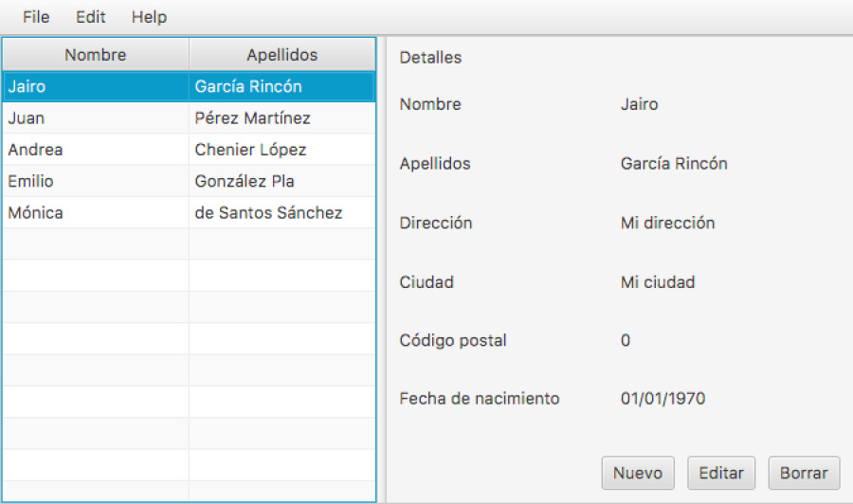The image size is (853, 504).
Task: Sort by the Apellidos column header
Action: [x=281, y=55]
